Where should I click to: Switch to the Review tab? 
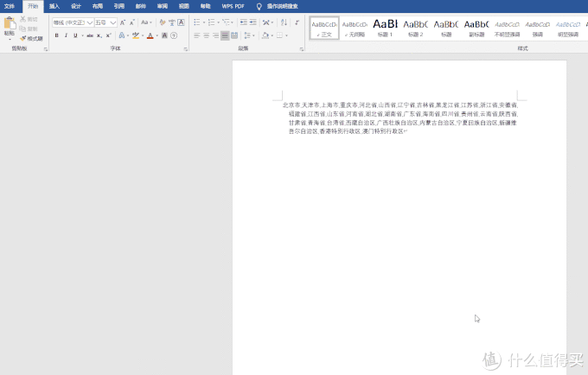tap(163, 6)
